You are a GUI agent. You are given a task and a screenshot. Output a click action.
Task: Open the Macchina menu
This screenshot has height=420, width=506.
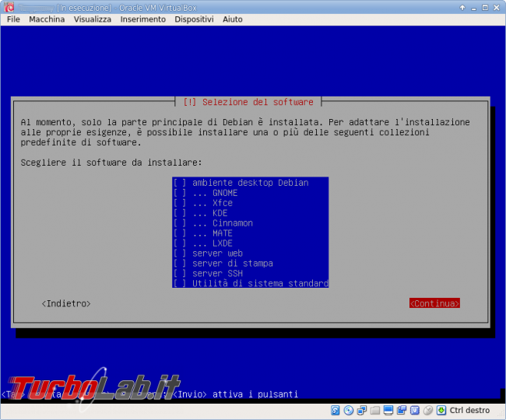47,19
